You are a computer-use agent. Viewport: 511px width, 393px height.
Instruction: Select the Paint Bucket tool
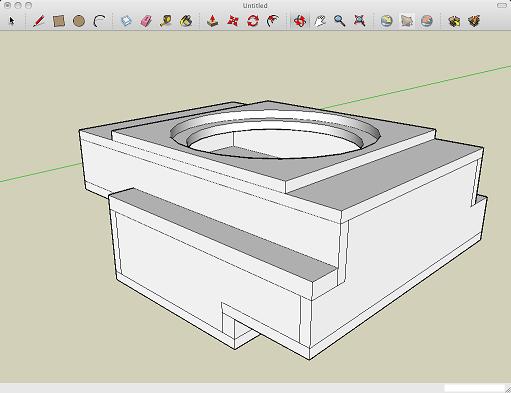[186, 21]
